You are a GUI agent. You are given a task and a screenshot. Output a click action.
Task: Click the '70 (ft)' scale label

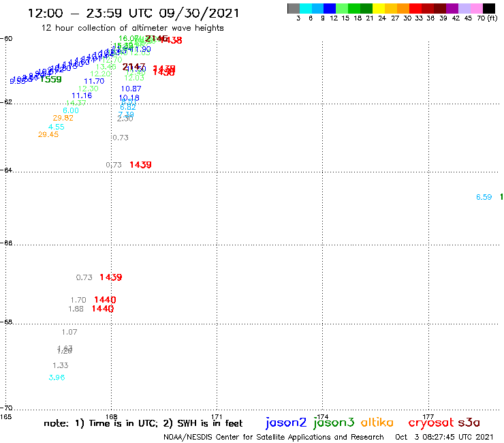(487, 18)
